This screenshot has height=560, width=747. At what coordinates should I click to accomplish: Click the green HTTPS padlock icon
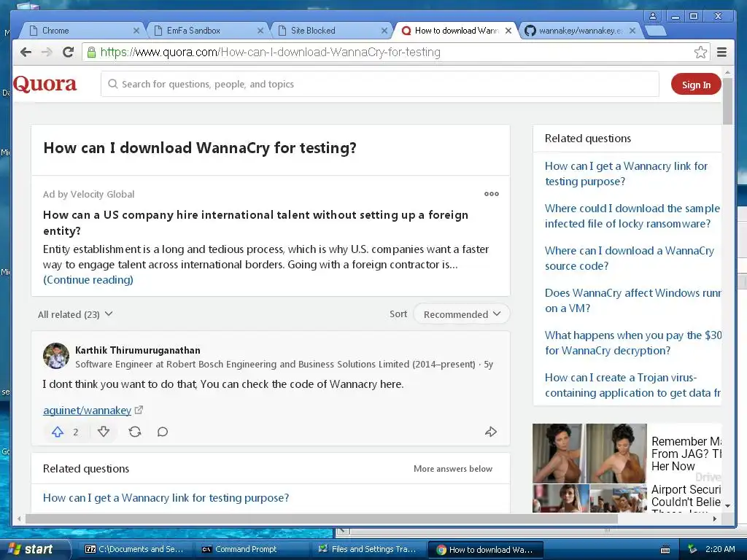(x=91, y=52)
